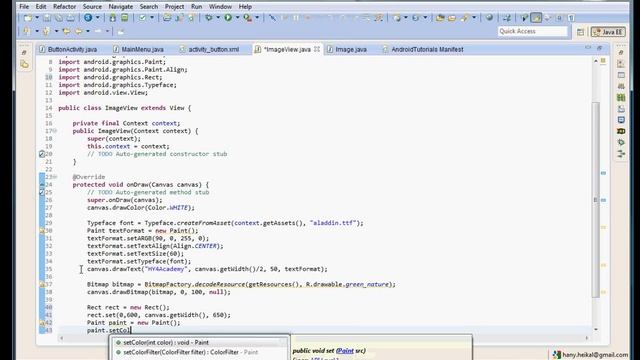This screenshot has width=640, height=360.
Task: Open the Android SDK Manager icon
Action: (x=112, y=18)
